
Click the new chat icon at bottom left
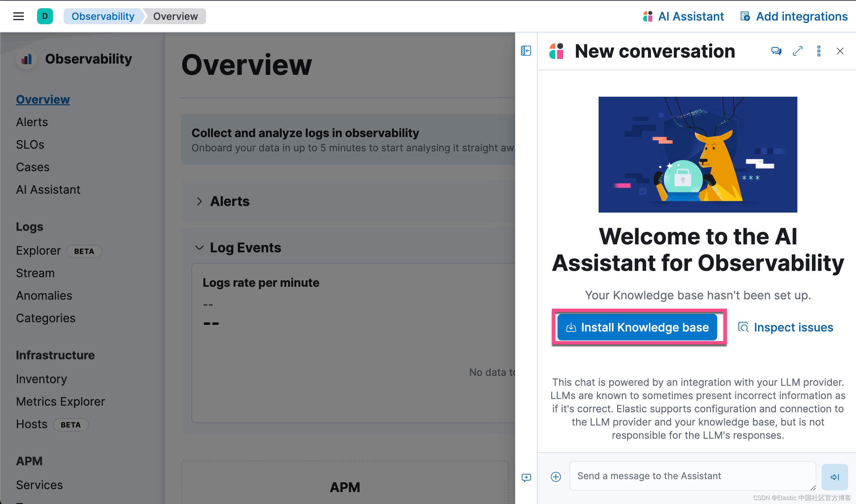pos(526,478)
